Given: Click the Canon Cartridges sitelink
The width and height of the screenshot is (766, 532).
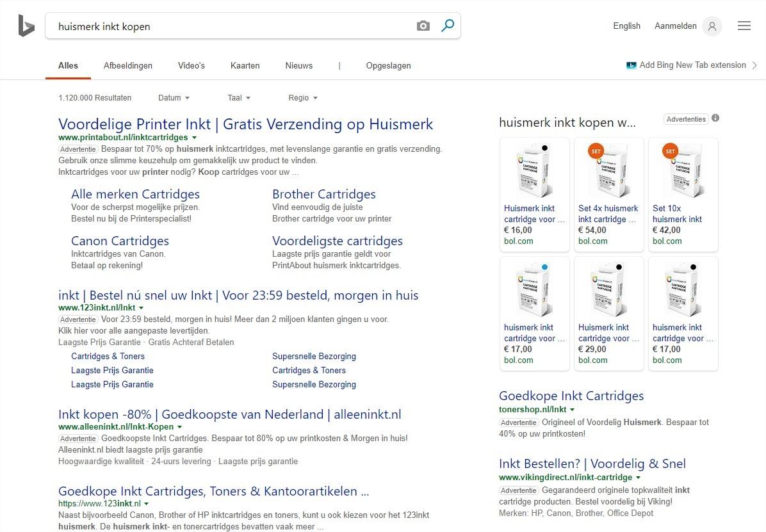Looking at the screenshot, I should click(x=120, y=241).
